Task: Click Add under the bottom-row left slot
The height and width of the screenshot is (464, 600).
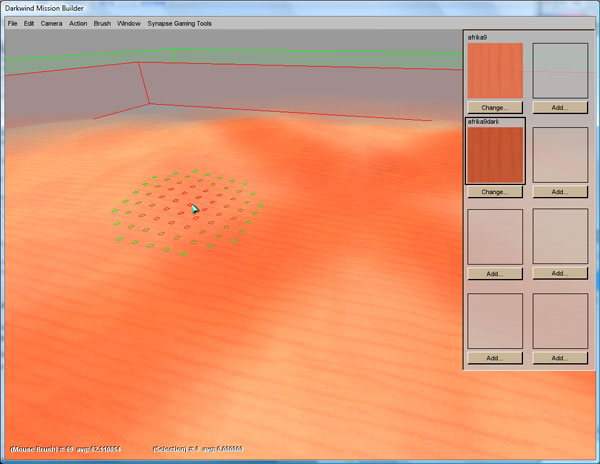Action: click(x=495, y=357)
